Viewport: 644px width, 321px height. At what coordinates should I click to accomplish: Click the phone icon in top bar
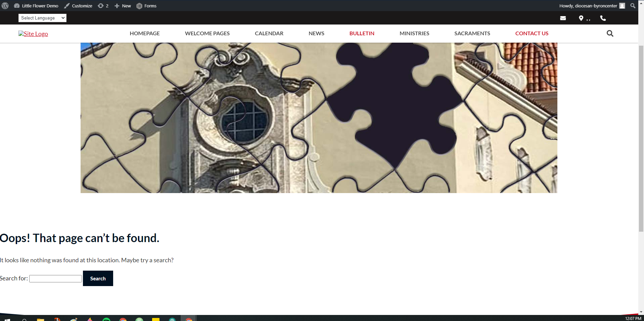(x=603, y=18)
